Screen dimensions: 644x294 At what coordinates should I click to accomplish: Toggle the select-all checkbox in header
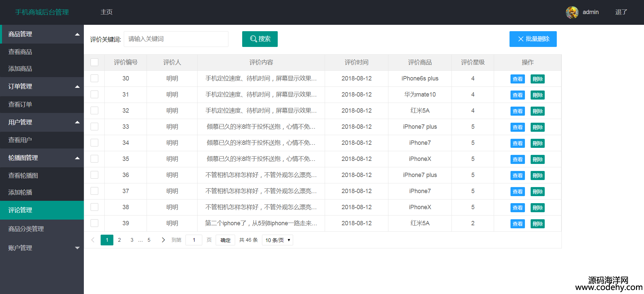tap(95, 62)
